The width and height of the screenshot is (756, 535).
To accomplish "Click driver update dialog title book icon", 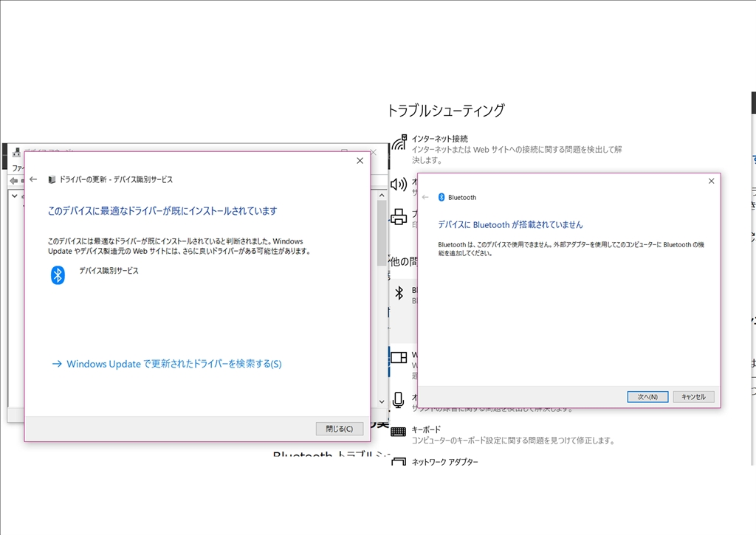I will tap(52, 179).
